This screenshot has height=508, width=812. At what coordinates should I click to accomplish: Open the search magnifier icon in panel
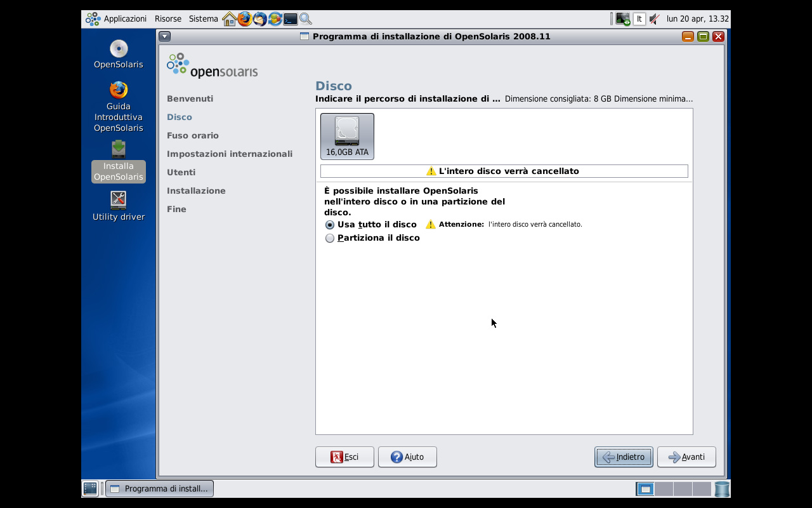click(x=306, y=19)
